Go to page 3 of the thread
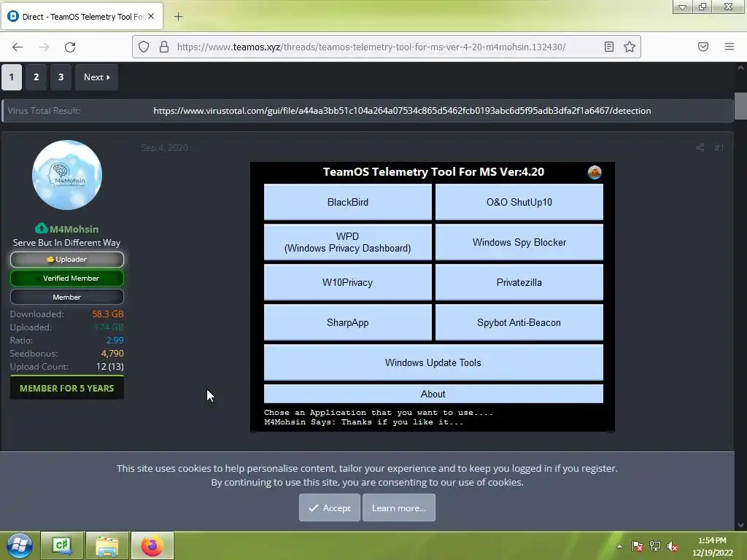 pyautogui.click(x=61, y=77)
